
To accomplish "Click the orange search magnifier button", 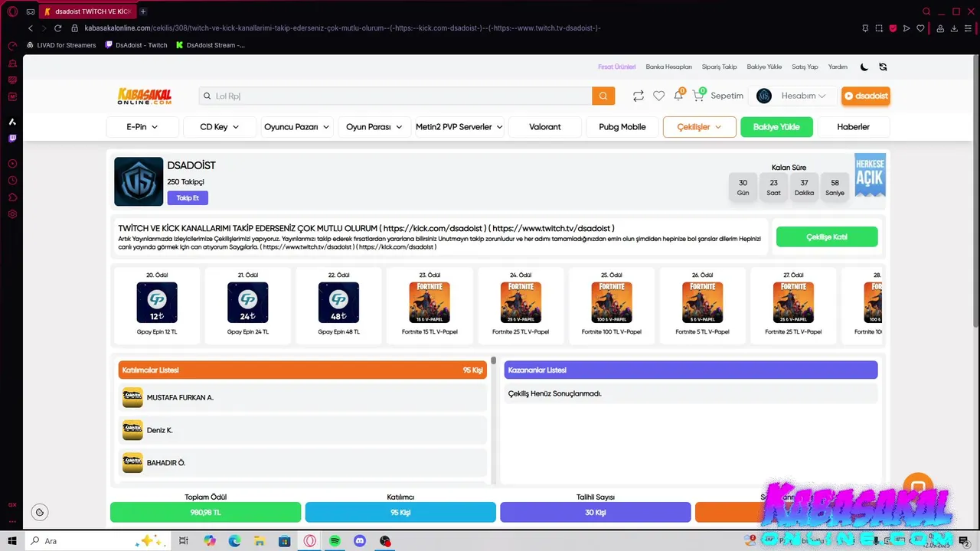I will (603, 96).
